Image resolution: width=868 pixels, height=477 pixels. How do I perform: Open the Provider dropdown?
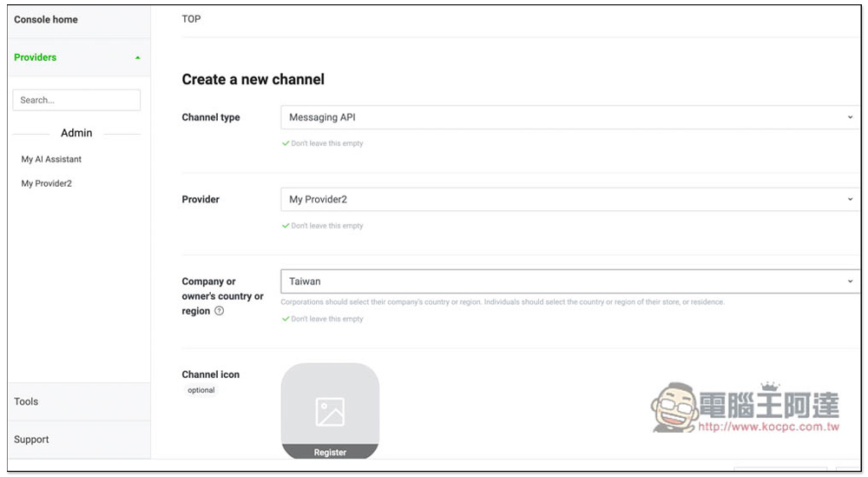click(x=569, y=200)
